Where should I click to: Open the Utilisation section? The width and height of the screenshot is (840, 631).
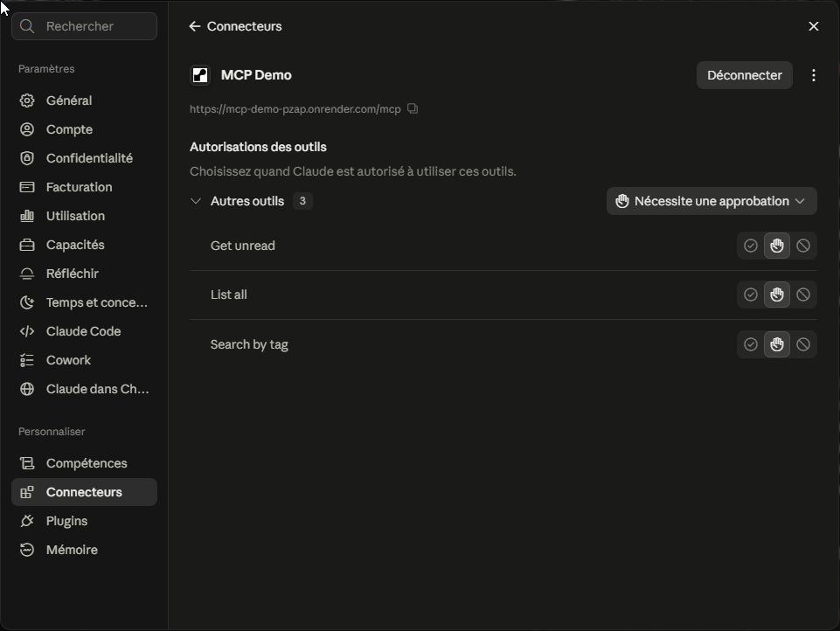pyautogui.click(x=84, y=216)
